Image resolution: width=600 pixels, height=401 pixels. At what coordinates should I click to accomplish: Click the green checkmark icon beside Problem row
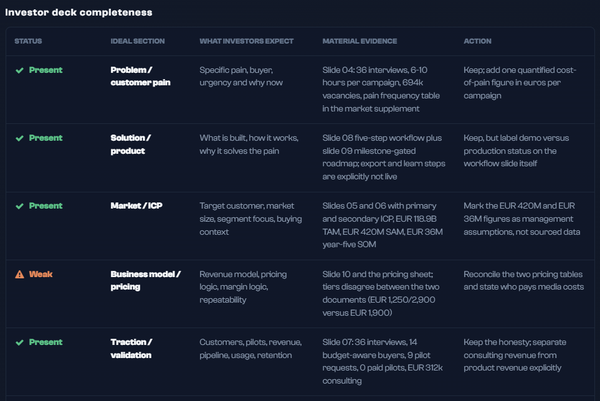[20, 70]
